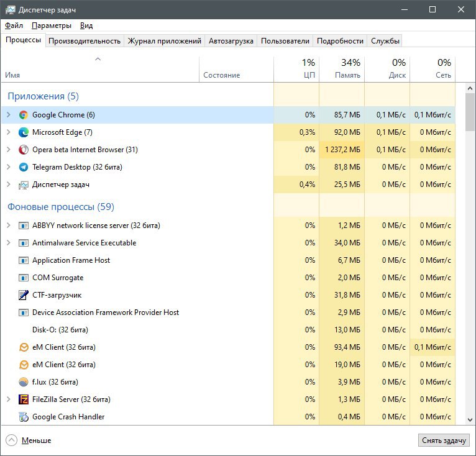Click the Меньше details link

[36, 440]
